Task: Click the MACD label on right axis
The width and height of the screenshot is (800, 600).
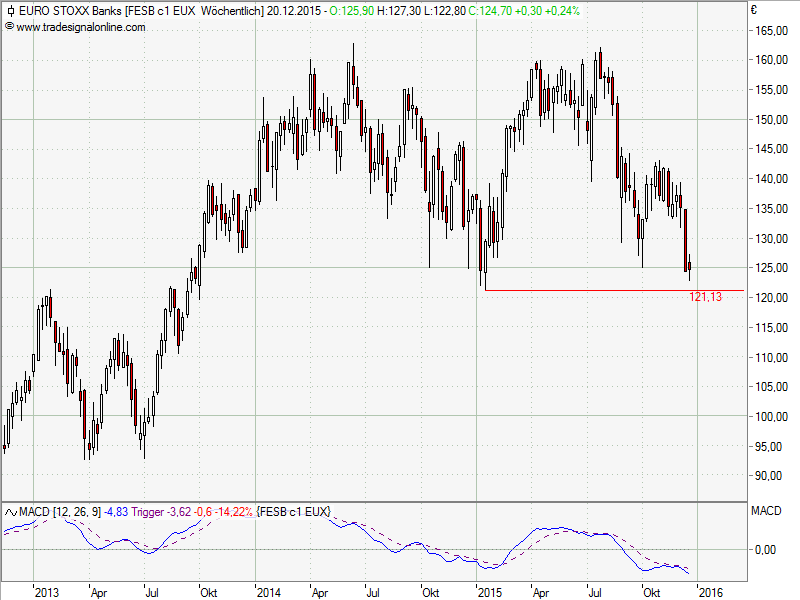Action: [x=765, y=511]
